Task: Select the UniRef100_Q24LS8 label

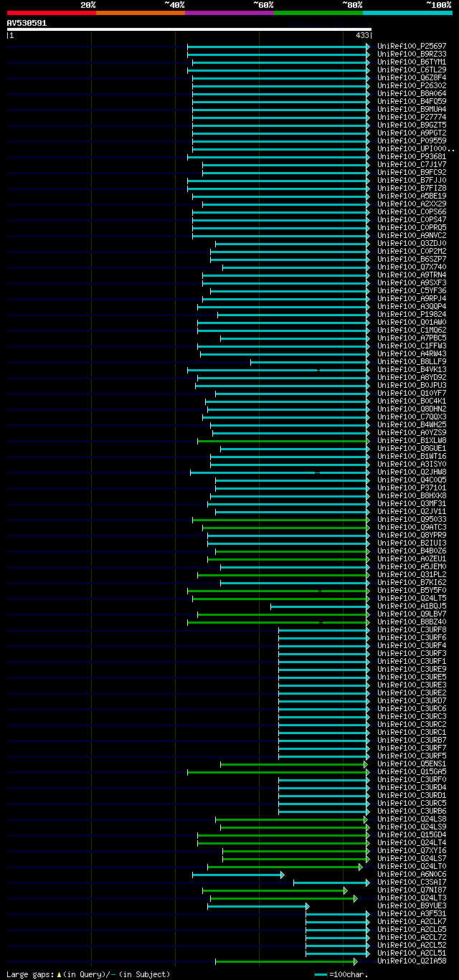Action: [x=412, y=819]
